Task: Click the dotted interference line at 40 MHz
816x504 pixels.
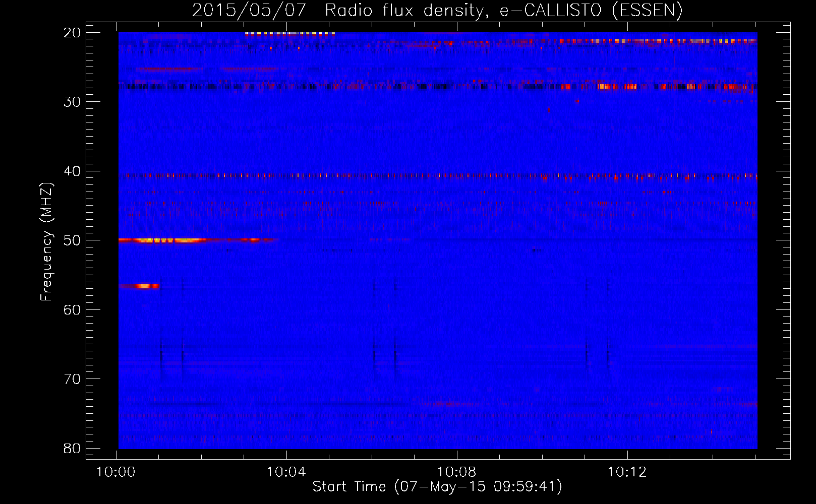Action: click(438, 176)
